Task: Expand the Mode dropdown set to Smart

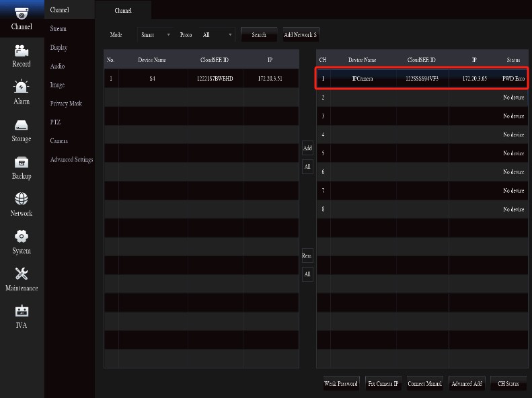Action: [x=155, y=35]
